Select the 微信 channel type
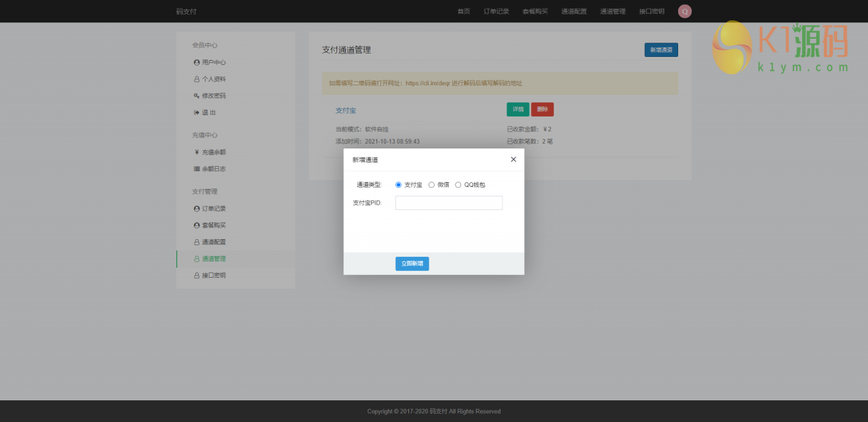 431,184
